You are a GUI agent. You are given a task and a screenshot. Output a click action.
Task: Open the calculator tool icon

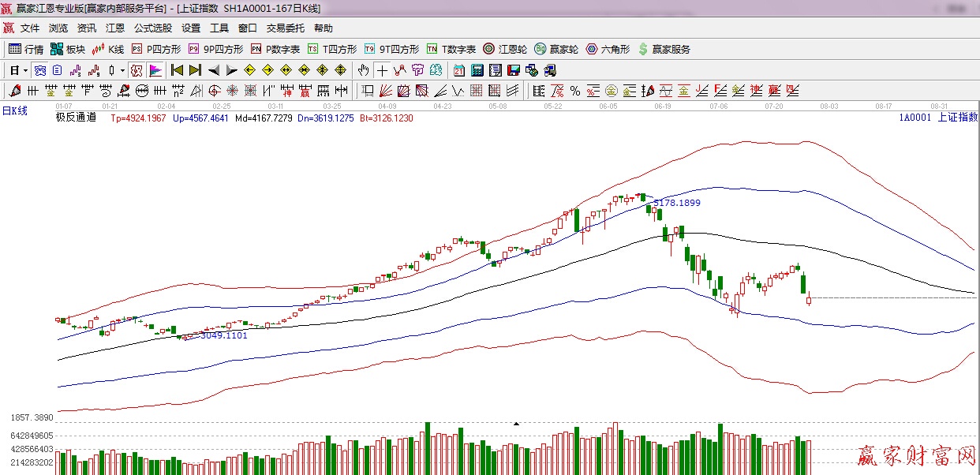pyautogui.click(x=477, y=70)
